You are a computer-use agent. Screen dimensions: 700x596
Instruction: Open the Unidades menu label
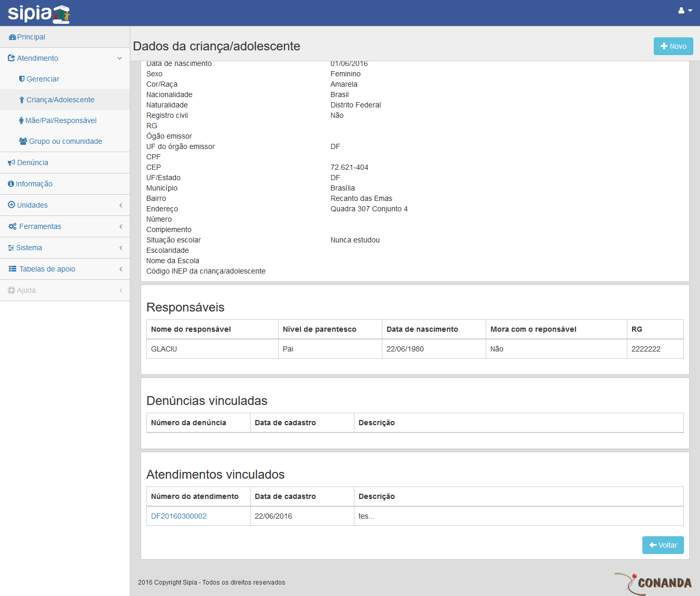(32, 205)
